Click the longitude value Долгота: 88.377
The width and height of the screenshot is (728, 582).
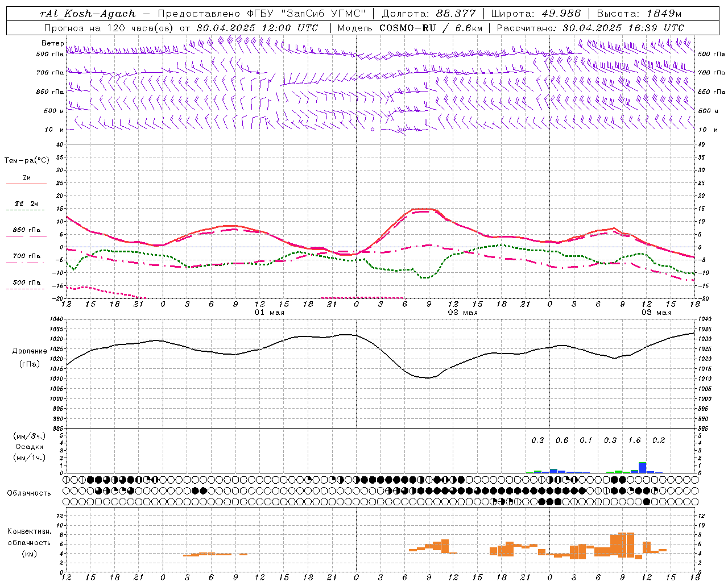[x=428, y=14]
